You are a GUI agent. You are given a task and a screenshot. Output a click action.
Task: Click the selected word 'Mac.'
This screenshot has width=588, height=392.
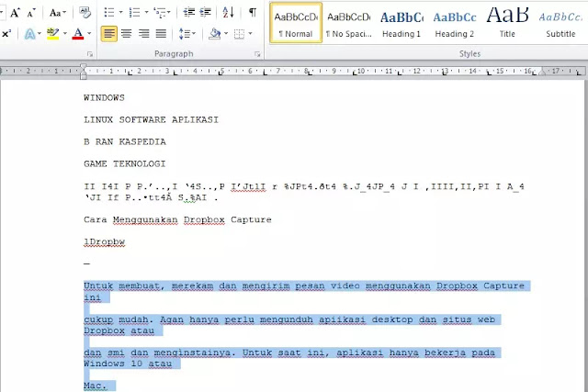(x=96, y=386)
